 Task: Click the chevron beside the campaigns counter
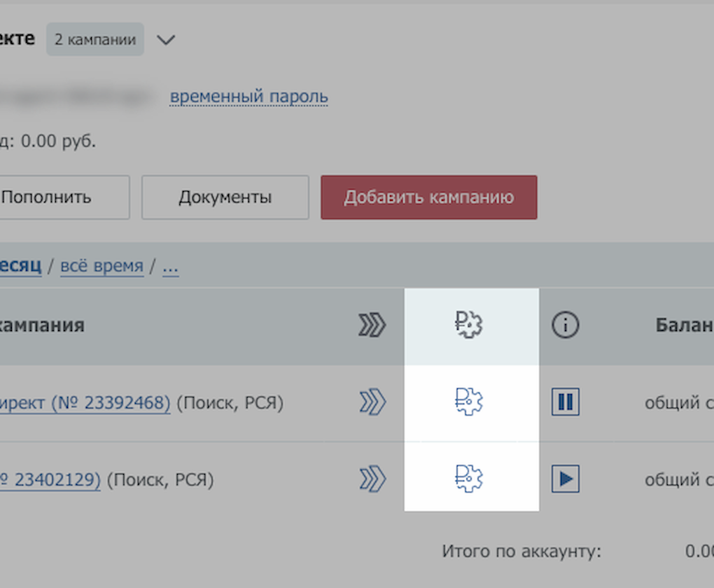(166, 40)
